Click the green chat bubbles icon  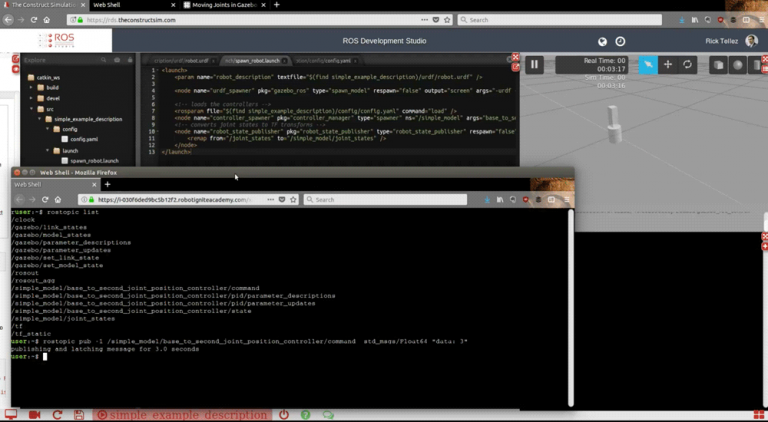coord(328,415)
